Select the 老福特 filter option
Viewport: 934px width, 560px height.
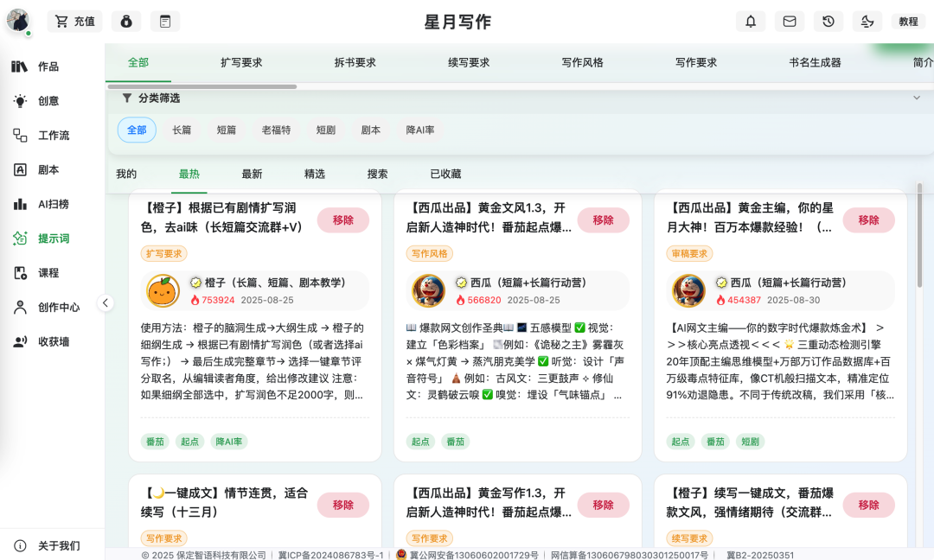coord(275,130)
